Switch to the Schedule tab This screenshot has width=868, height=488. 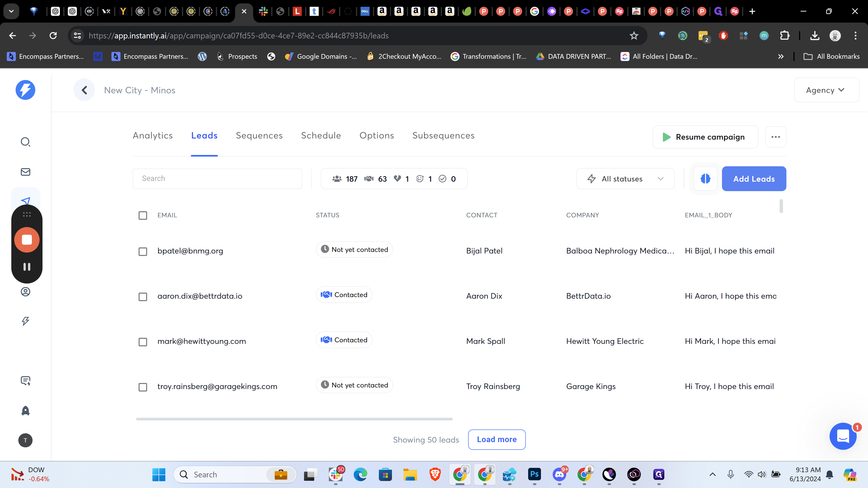(x=321, y=135)
